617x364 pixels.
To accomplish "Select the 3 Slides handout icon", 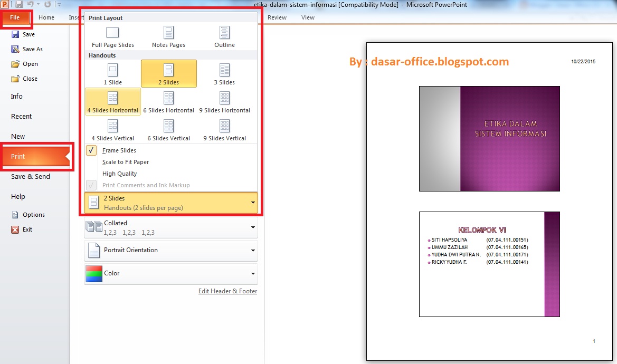I will (x=224, y=70).
